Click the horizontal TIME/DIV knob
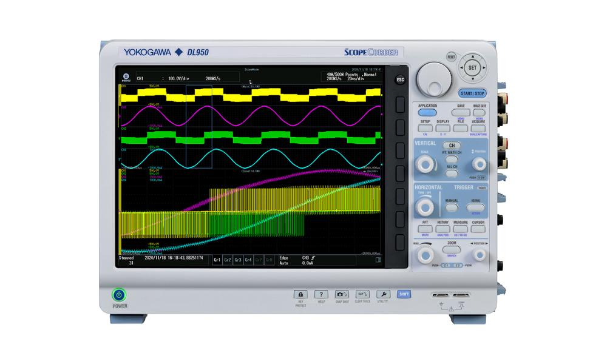 (x=425, y=207)
